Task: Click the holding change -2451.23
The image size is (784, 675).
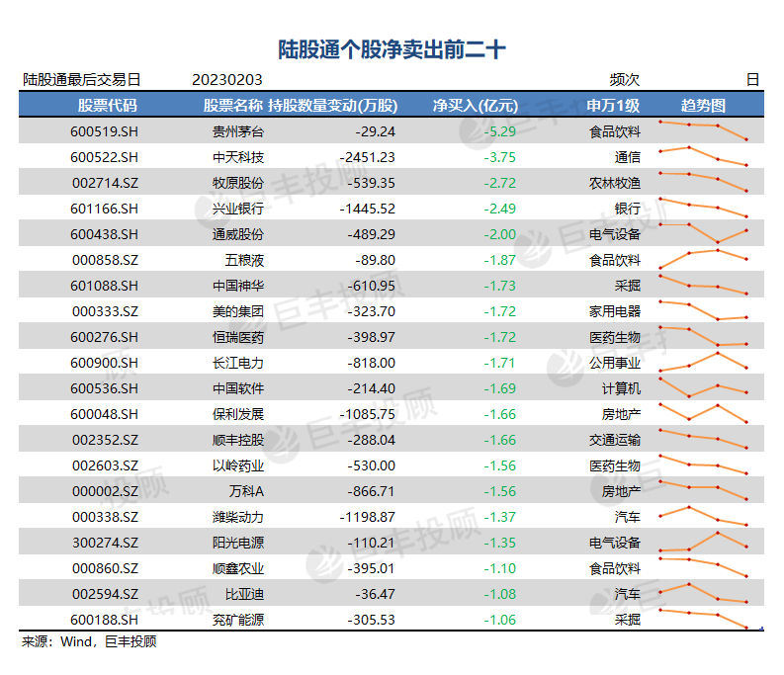Action: (368, 157)
